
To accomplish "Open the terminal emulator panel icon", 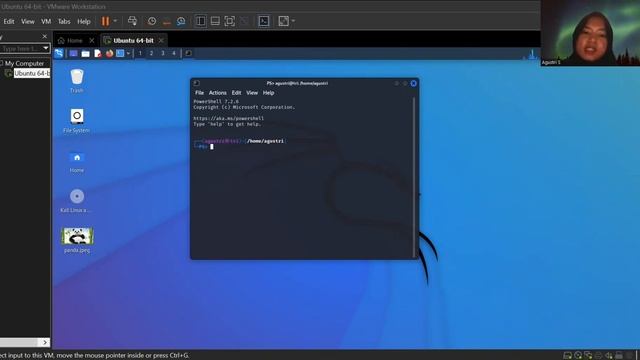I will coord(120,53).
